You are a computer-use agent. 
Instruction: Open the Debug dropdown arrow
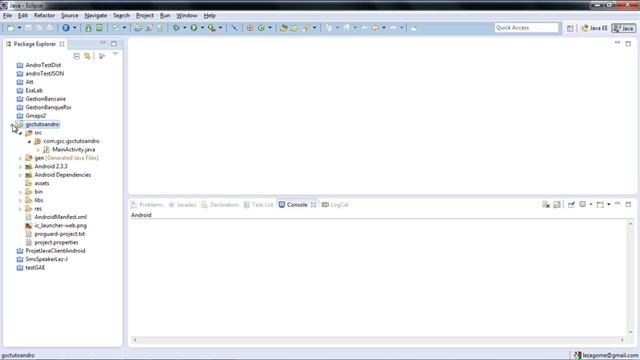click(184, 28)
